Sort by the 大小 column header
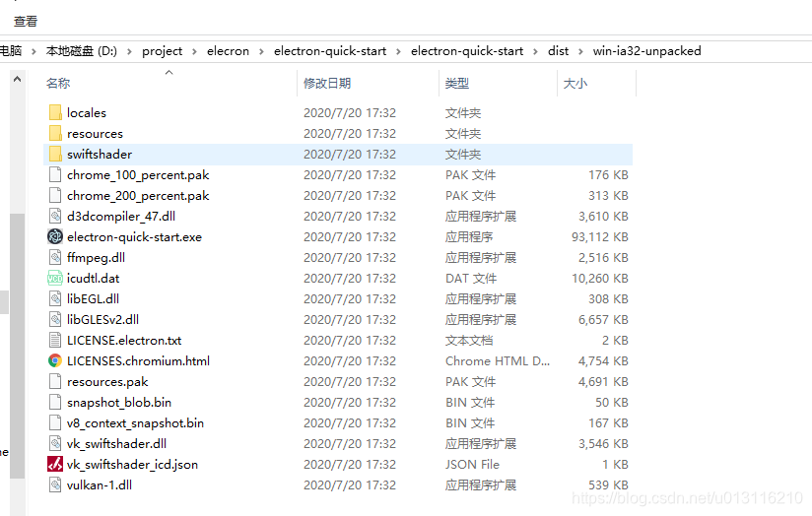Screen dimensions: 812x516 [575, 84]
